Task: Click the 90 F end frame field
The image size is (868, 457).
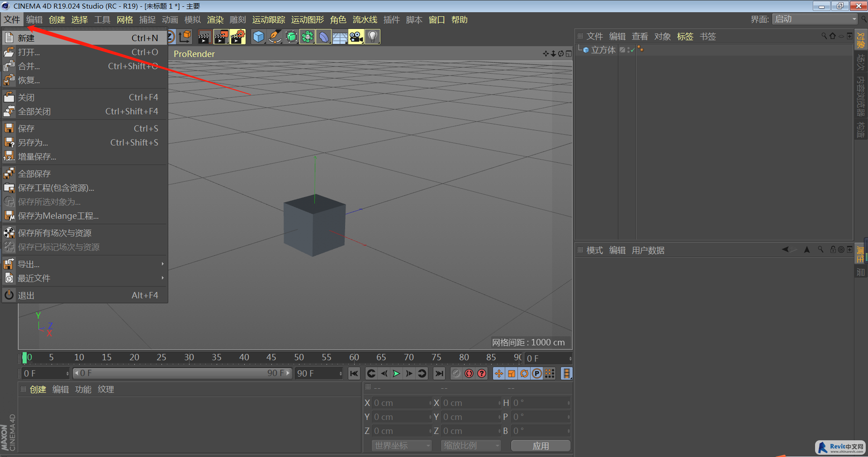Action: [x=319, y=373]
